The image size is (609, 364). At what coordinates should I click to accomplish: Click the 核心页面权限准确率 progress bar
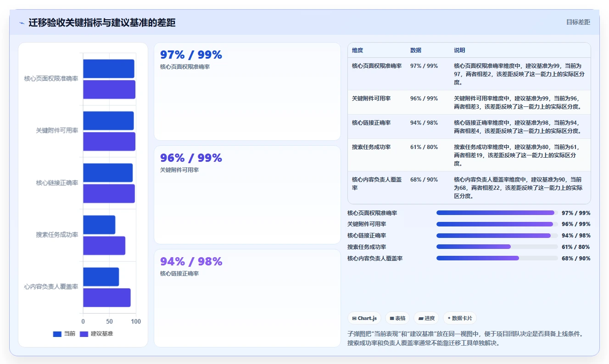click(x=497, y=213)
